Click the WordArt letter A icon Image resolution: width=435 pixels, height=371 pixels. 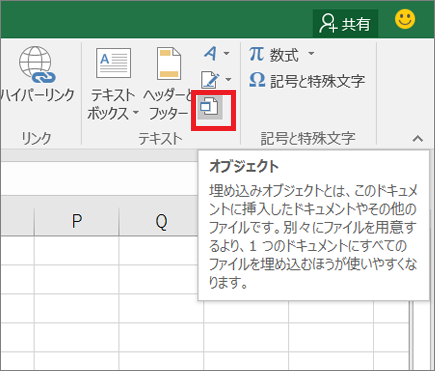[211, 53]
